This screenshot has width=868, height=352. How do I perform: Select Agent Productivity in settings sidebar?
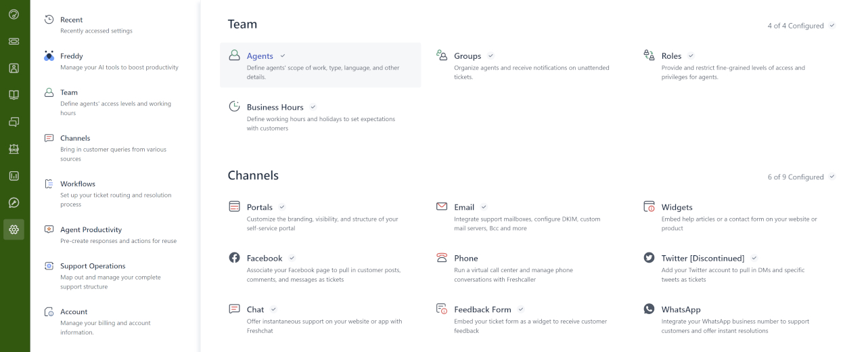[91, 229]
